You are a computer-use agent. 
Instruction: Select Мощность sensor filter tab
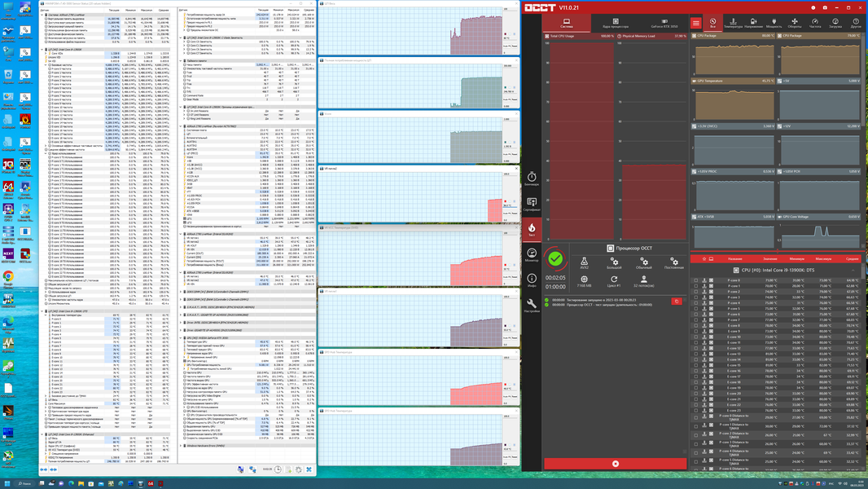774,23
